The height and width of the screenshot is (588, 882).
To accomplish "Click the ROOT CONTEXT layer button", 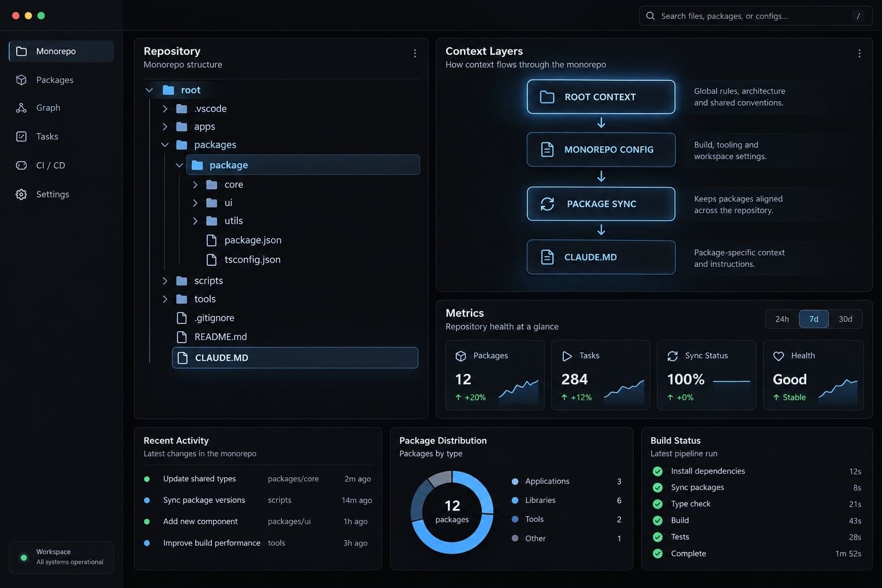I will (601, 97).
